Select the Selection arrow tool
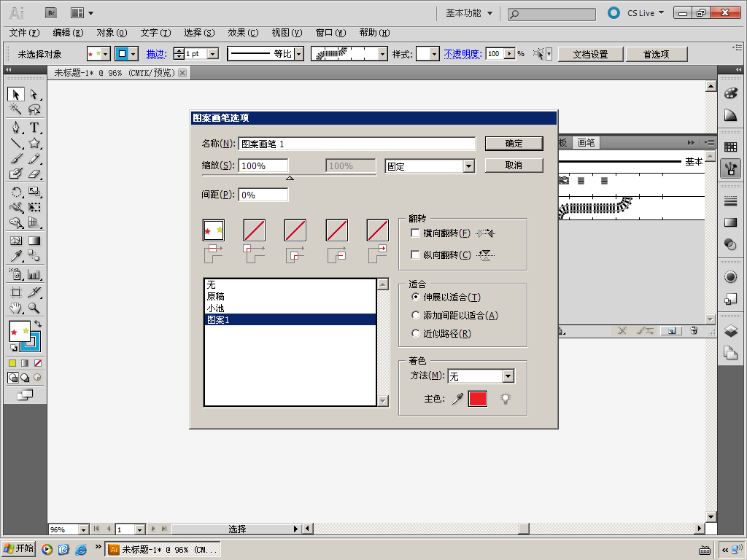Viewport: 747px width, 560px height. coord(15,94)
